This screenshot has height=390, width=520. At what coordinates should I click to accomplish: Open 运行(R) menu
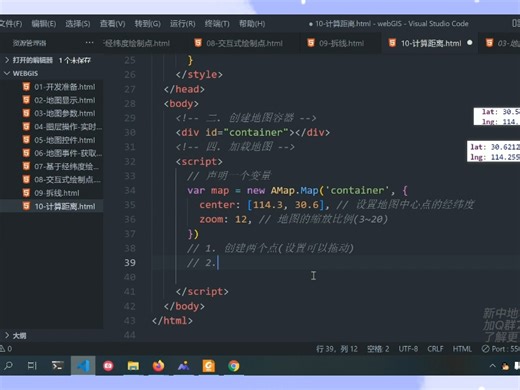(x=183, y=24)
